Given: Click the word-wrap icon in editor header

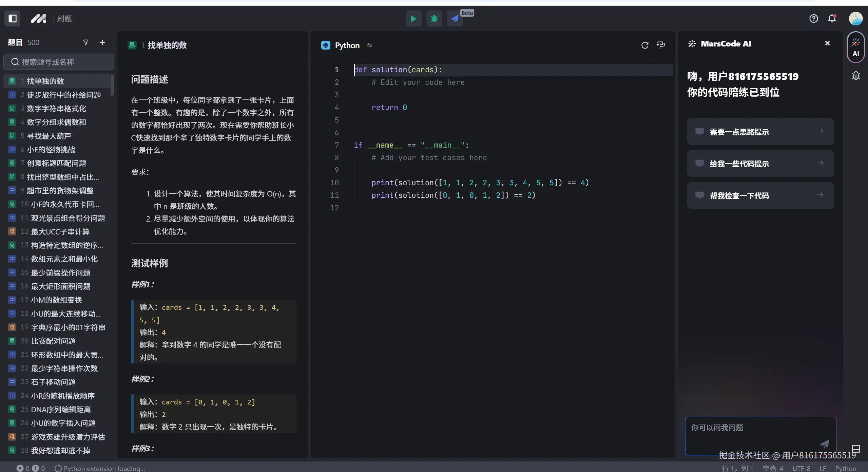Looking at the screenshot, I should pos(661,45).
